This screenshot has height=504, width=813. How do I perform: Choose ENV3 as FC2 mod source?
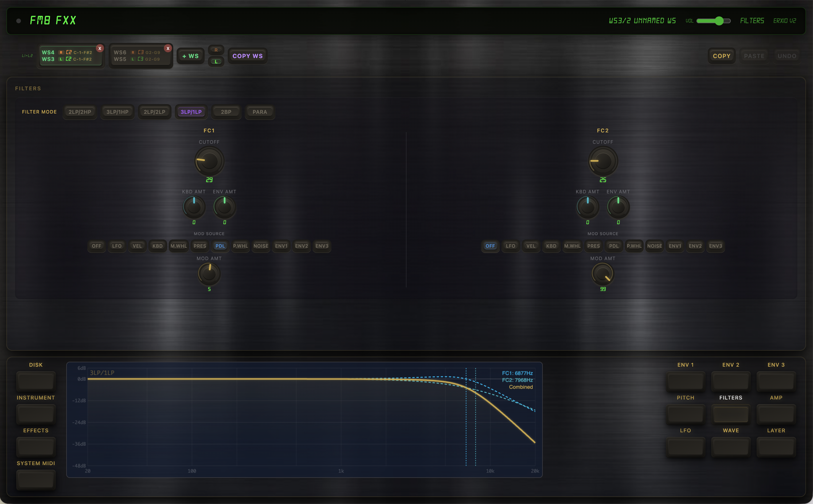[715, 246]
